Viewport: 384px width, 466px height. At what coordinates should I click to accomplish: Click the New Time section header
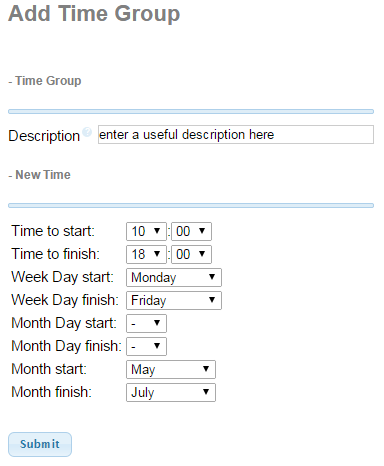(x=40, y=175)
